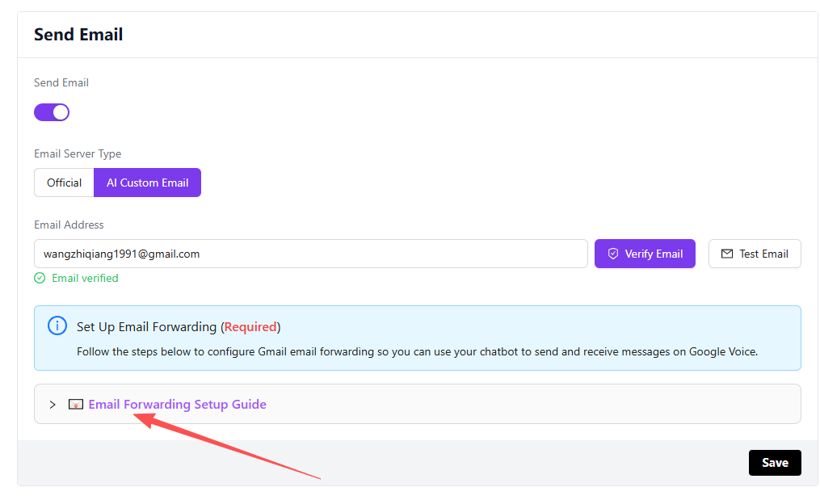The height and width of the screenshot is (504, 820).
Task: Click the Email Server Type label
Action: (78, 153)
